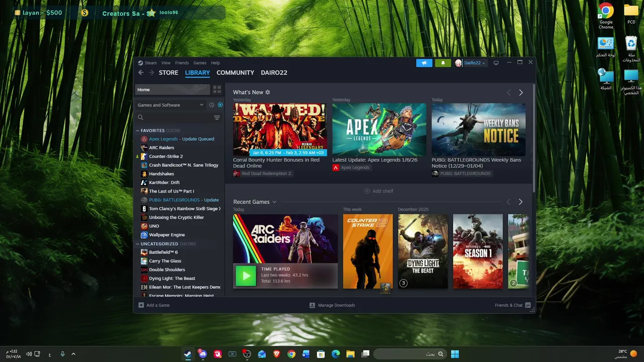Go forward with the Steam right arrow
This screenshot has width=644, height=362.
[x=151, y=73]
